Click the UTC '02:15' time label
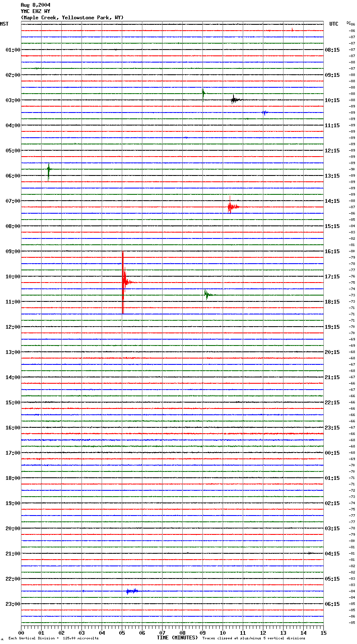Screen dimensions: 357x644 pos(332,503)
